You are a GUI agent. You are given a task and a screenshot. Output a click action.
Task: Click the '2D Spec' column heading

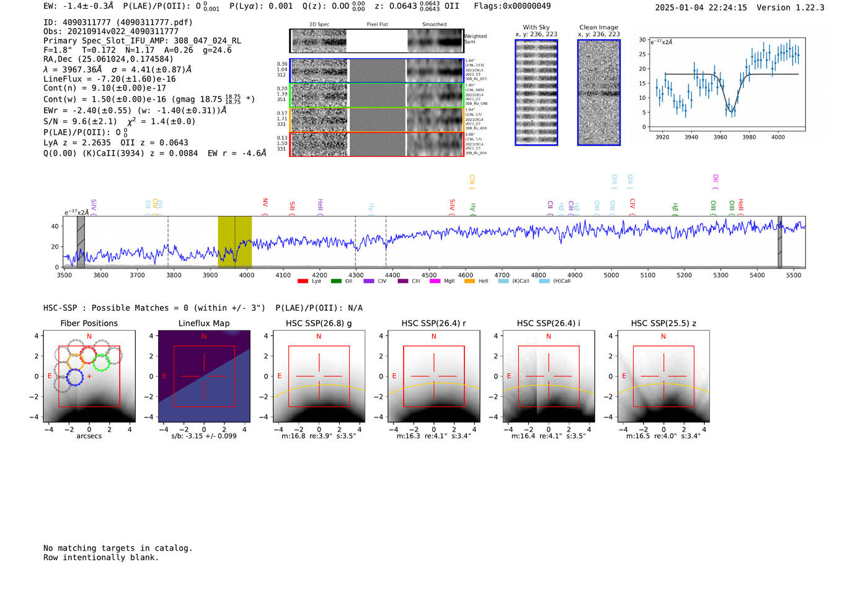319,25
